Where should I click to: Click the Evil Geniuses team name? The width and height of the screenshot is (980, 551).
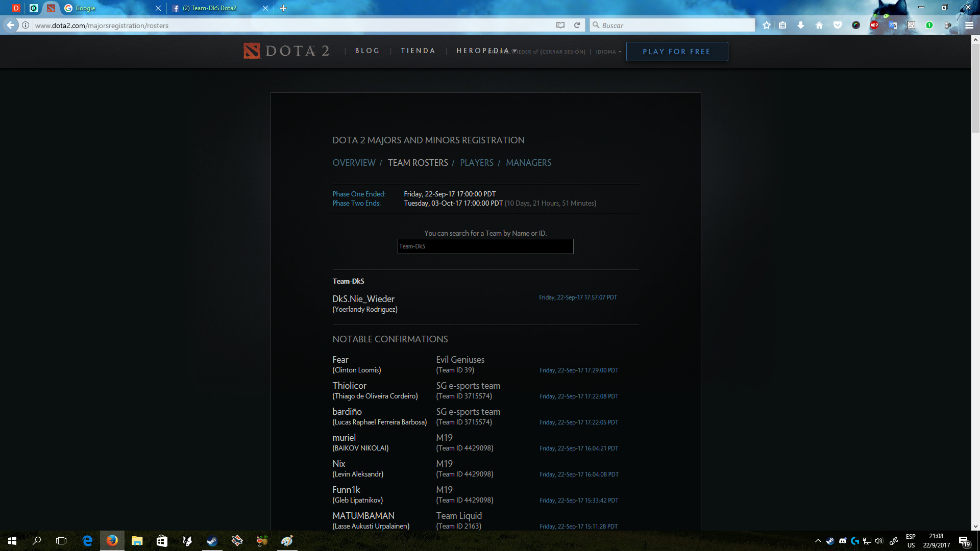point(460,360)
